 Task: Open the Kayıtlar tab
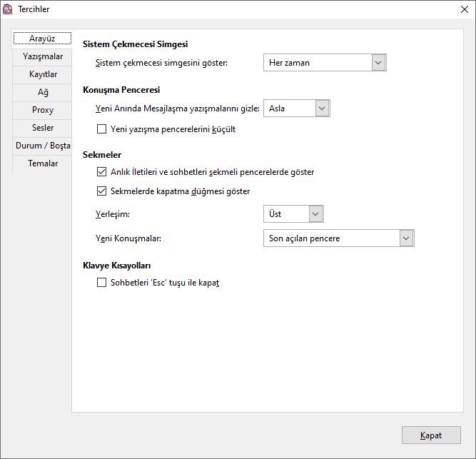click(x=43, y=74)
